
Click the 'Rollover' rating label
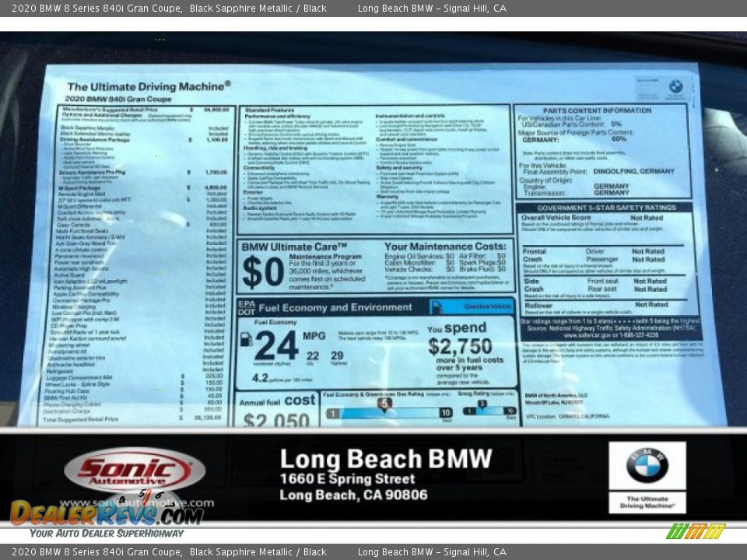(x=538, y=306)
